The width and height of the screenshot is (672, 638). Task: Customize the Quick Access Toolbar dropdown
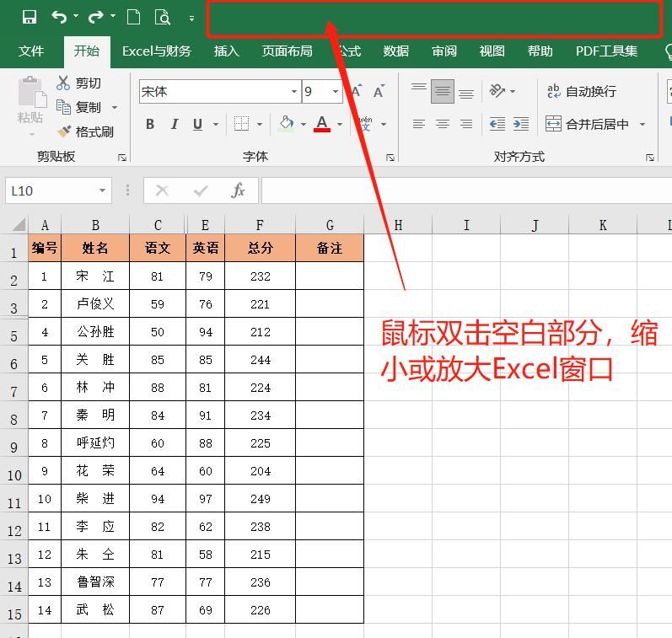191,18
